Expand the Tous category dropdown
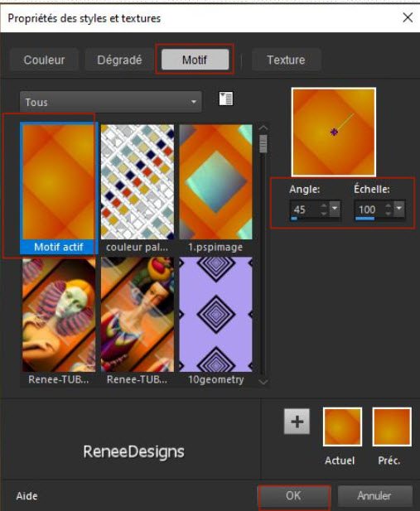This screenshot has width=420, height=511. tap(110, 102)
